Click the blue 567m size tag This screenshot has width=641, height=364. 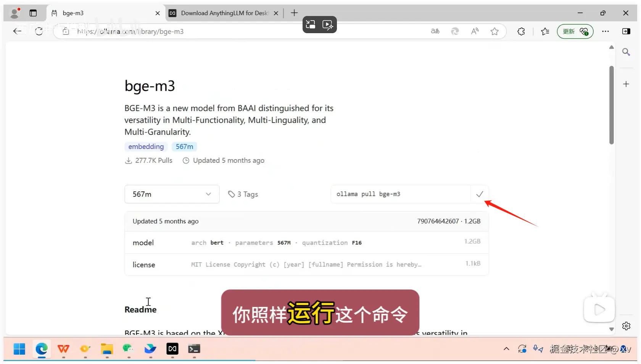coord(185,147)
